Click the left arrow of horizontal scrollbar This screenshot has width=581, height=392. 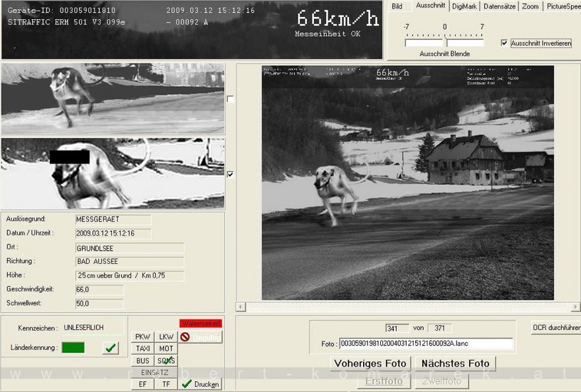coord(241,307)
